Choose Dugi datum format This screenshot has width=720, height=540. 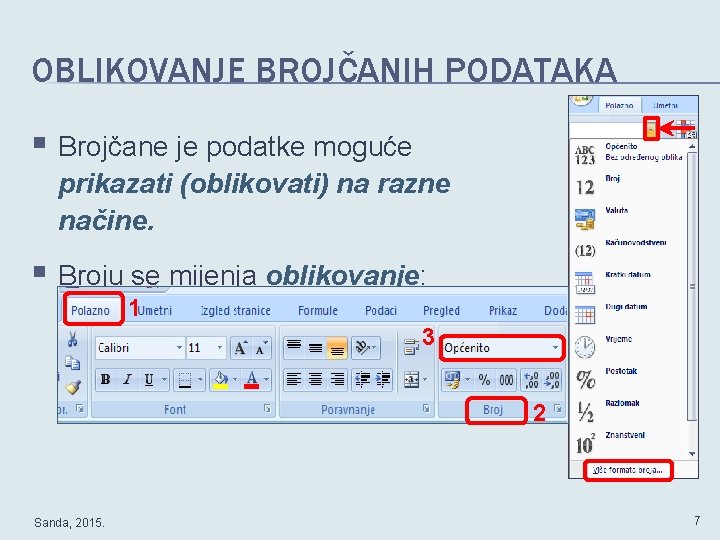[x=628, y=314]
